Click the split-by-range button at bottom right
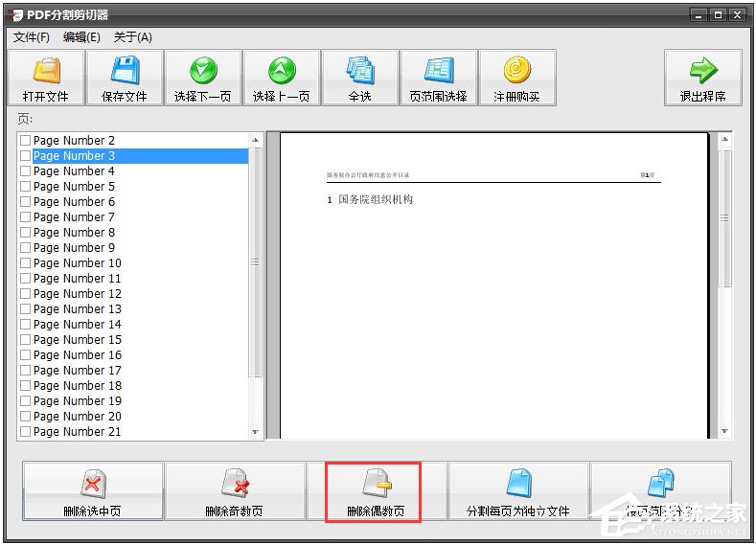The image size is (756, 545). [660, 491]
